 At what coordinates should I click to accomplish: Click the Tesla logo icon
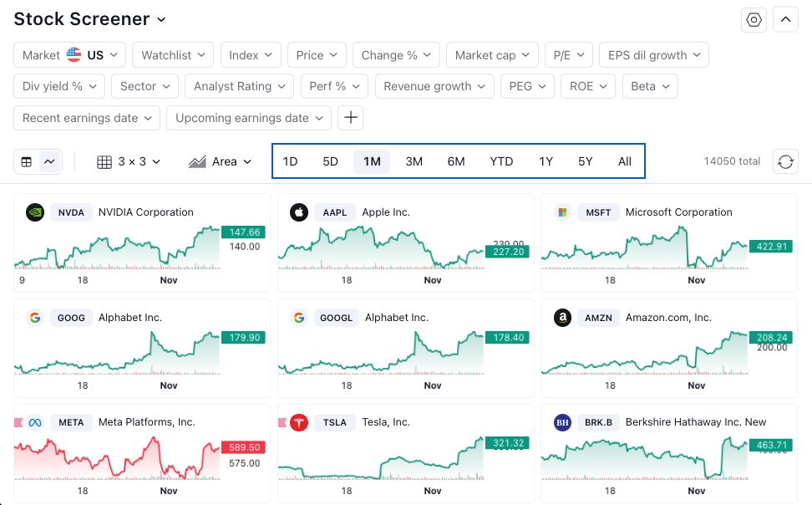coord(299,422)
